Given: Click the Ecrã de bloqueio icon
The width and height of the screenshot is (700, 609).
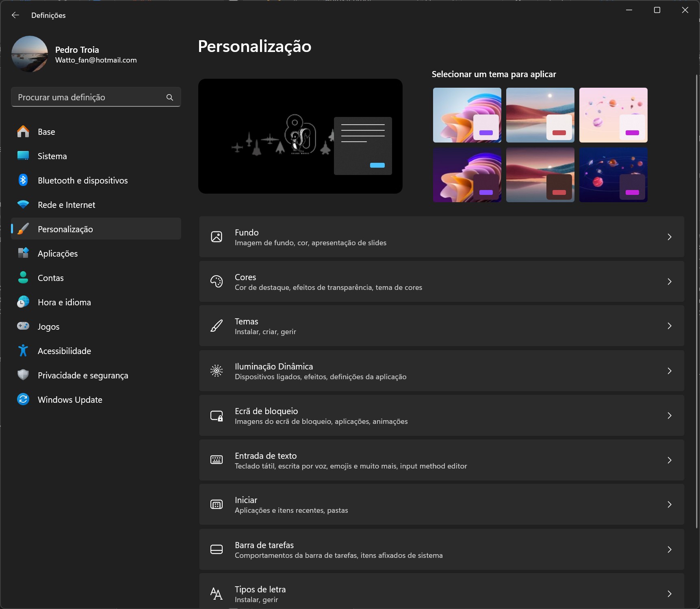Looking at the screenshot, I should coord(217,416).
